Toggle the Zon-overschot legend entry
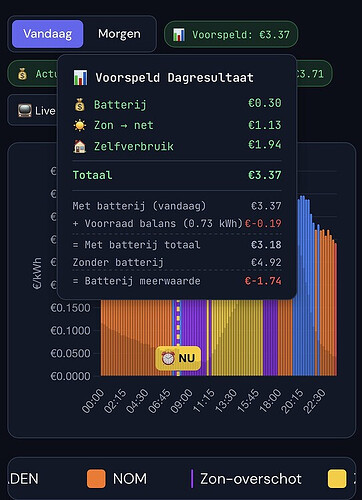 246,479
